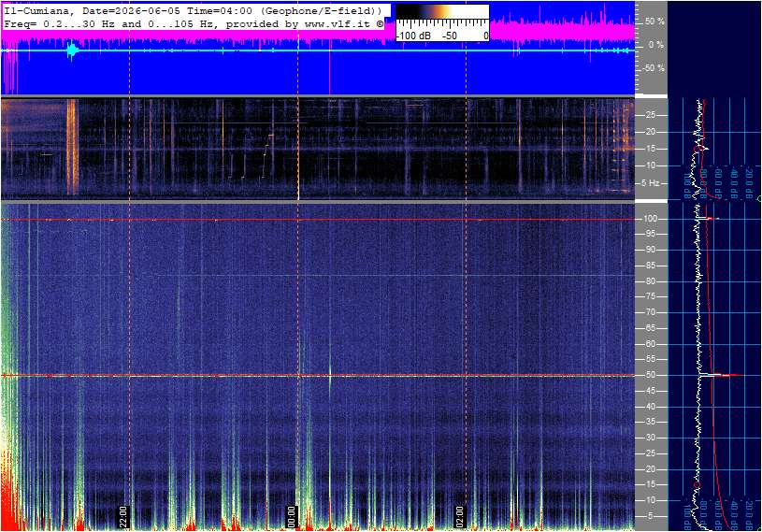Click the 50 Hz peak in the side spectrum plot

(721, 375)
